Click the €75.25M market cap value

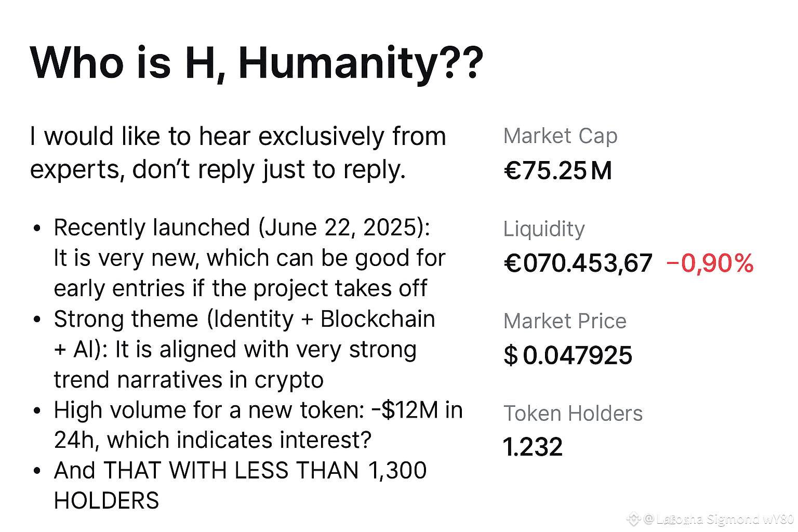558,170
